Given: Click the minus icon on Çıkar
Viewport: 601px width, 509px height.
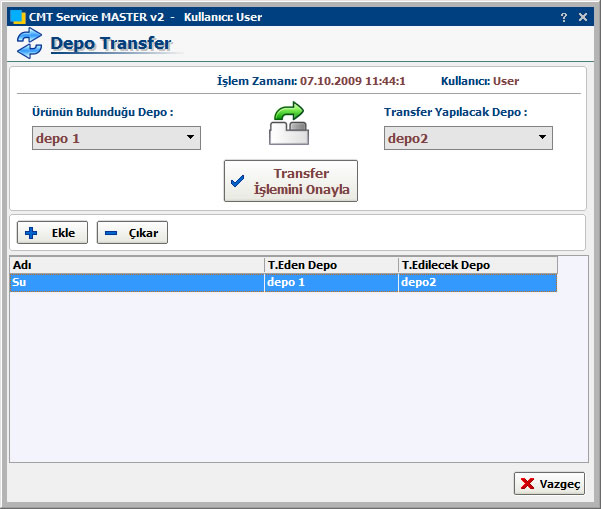Looking at the screenshot, I should 111,233.
